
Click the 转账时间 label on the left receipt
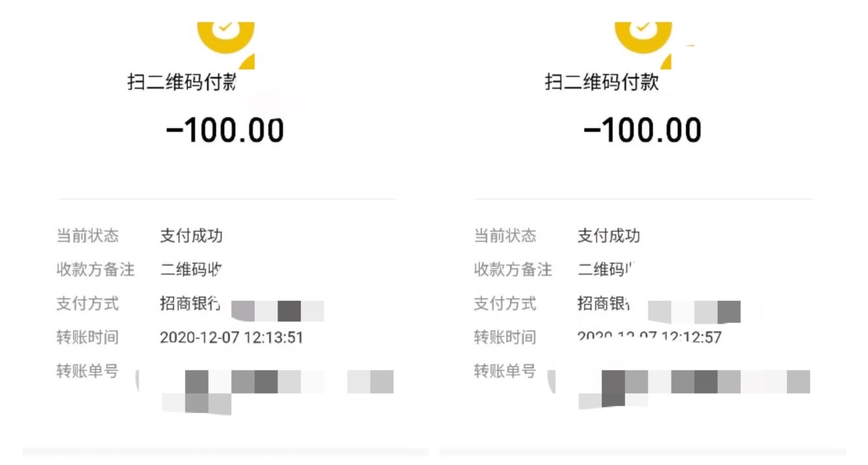pos(88,338)
